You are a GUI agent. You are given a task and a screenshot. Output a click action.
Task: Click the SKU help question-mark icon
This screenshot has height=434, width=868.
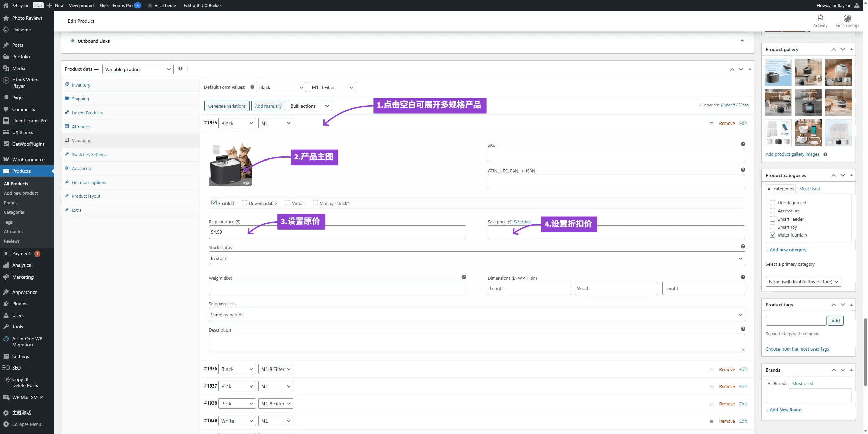point(743,144)
